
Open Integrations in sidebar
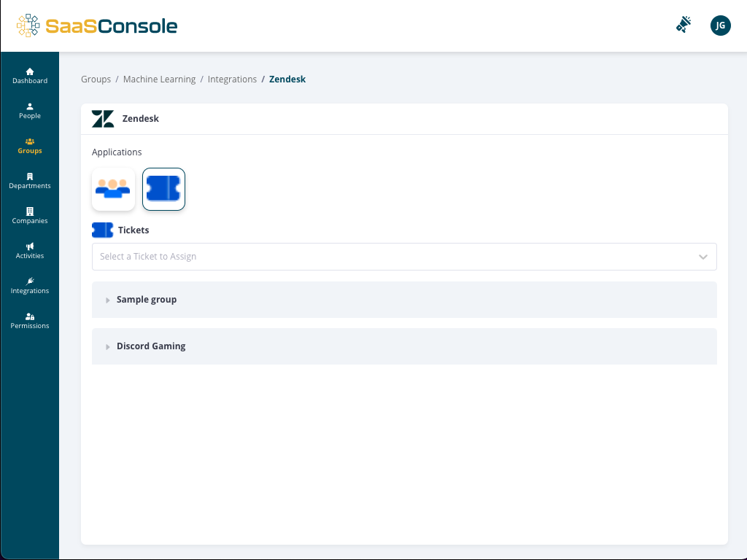pos(29,286)
